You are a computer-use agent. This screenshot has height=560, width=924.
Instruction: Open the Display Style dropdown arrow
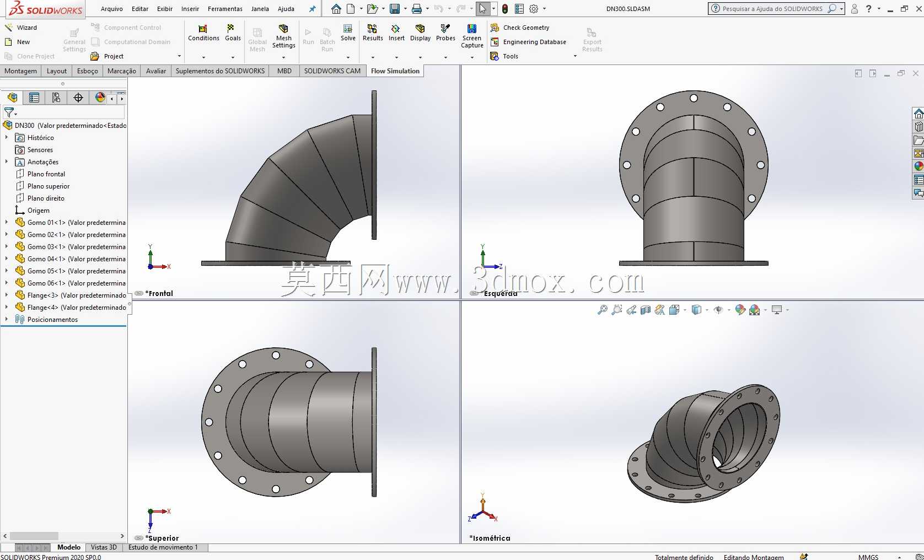pyautogui.click(x=707, y=310)
